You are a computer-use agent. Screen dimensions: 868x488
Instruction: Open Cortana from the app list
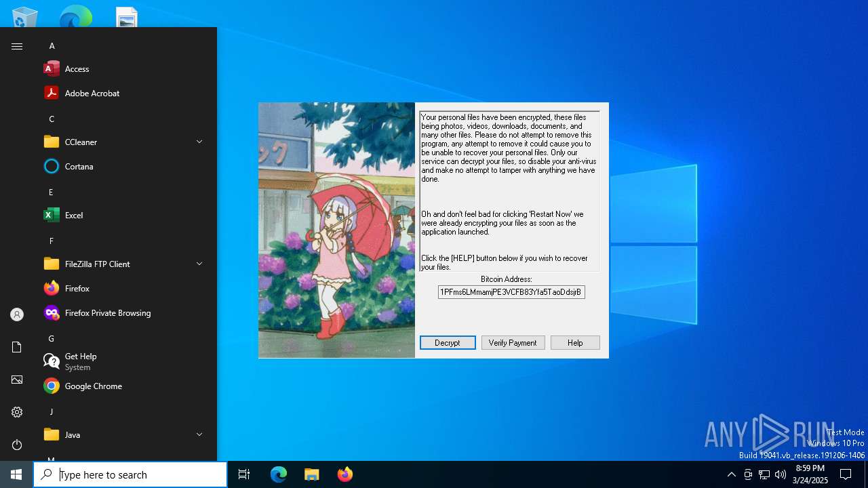coord(125,166)
